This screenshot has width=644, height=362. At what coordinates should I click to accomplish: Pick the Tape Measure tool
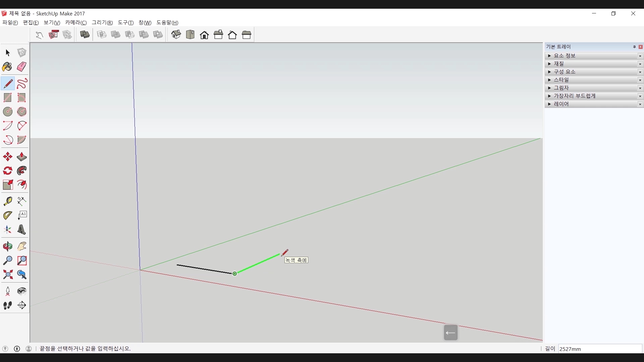pyautogui.click(x=7, y=201)
